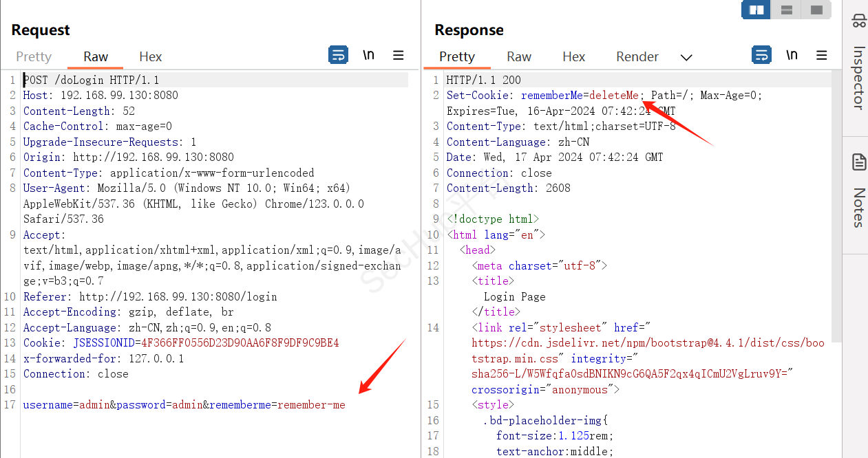Click the request body line with username parameter
The height and width of the screenshot is (458, 868).
tap(184, 405)
